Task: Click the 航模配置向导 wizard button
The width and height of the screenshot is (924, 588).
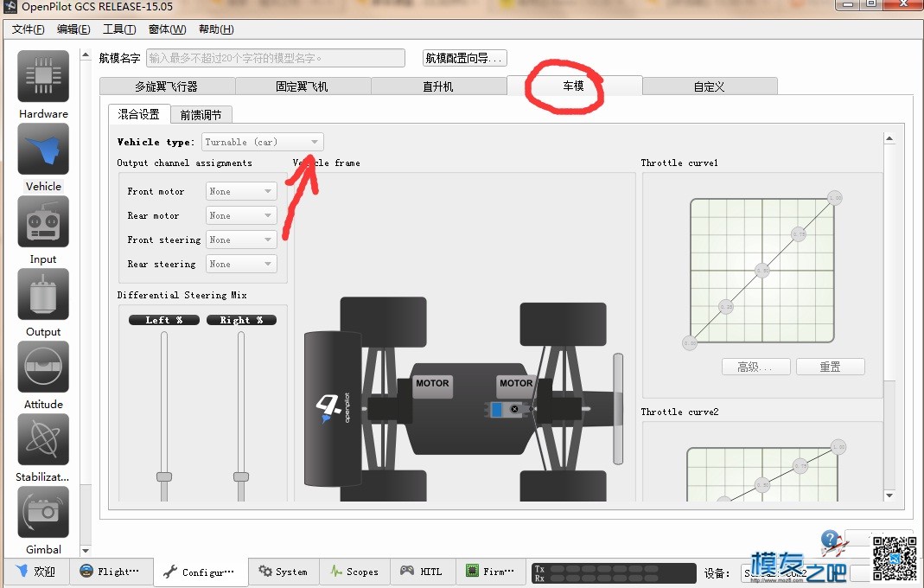Action: pyautogui.click(x=464, y=58)
